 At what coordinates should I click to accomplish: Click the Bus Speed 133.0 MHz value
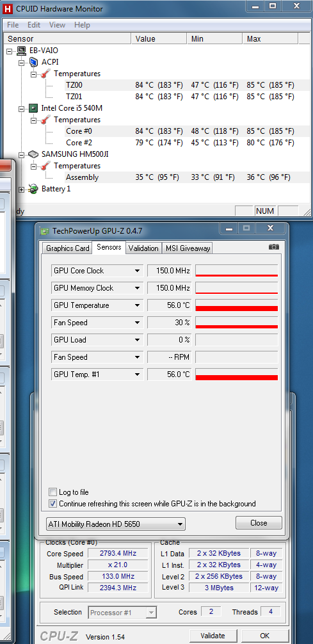tap(118, 576)
